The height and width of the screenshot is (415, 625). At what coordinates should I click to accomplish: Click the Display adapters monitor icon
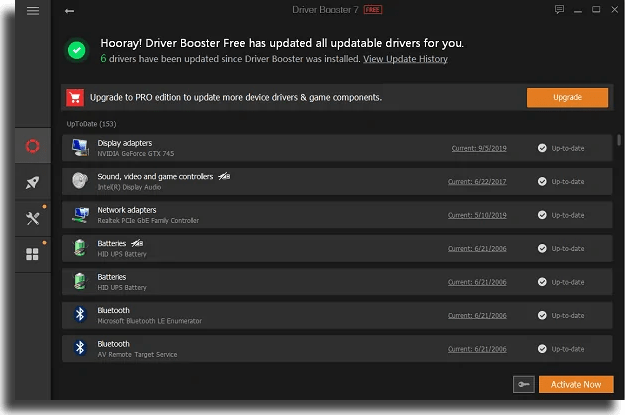tap(80, 148)
